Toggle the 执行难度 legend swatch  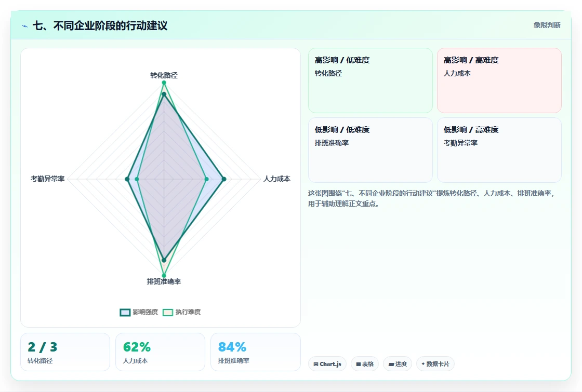[x=168, y=312]
